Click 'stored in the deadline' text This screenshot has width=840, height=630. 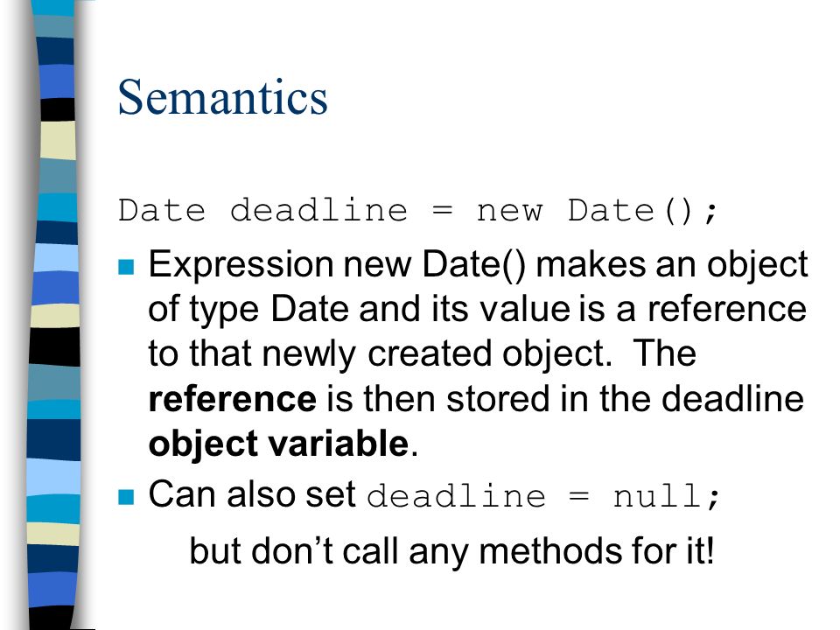pos(625,399)
